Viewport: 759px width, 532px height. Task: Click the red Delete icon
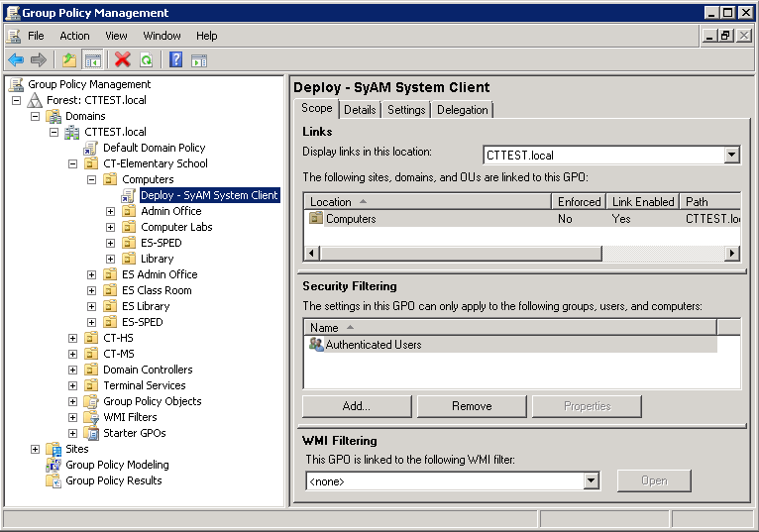pyautogui.click(x=123, y=59)
